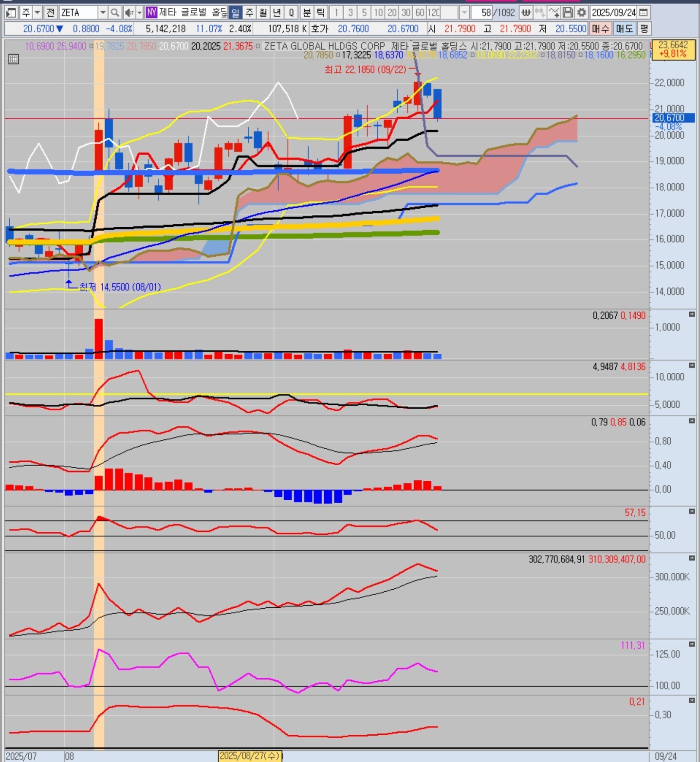Click the lowest price label 14.5500 (08/01)
Screen dimensions: 700x762
[x=120, y=287]
